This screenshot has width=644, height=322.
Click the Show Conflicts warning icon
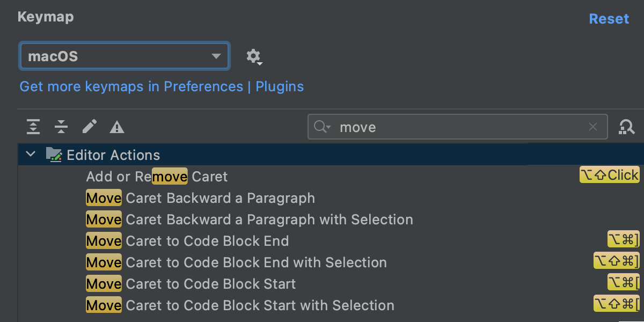coord(117,127)
